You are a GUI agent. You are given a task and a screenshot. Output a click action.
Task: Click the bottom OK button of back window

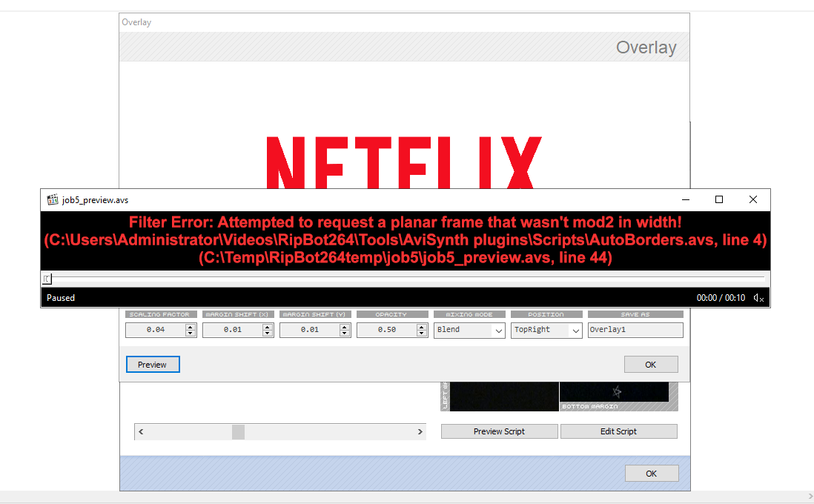[x=652, y=474]
